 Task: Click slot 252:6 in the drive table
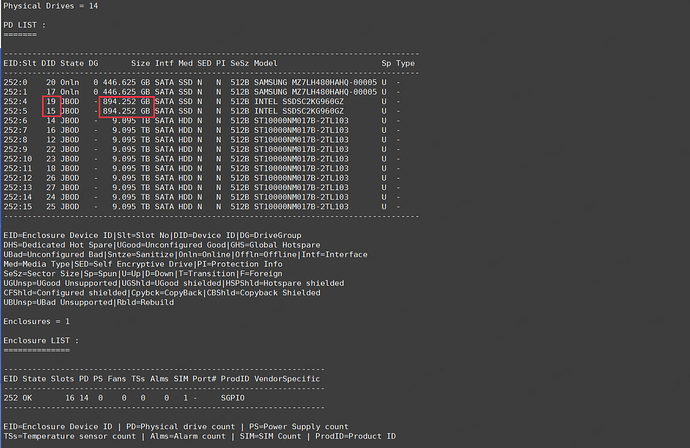pyautogui.click(x=16, y=120)
